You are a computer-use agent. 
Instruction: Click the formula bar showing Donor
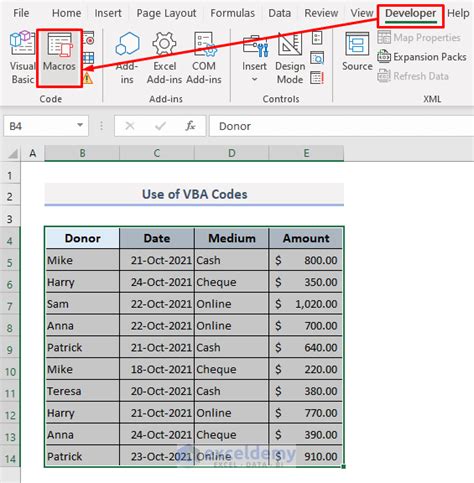pyautogui.click(x=341, y=126)
